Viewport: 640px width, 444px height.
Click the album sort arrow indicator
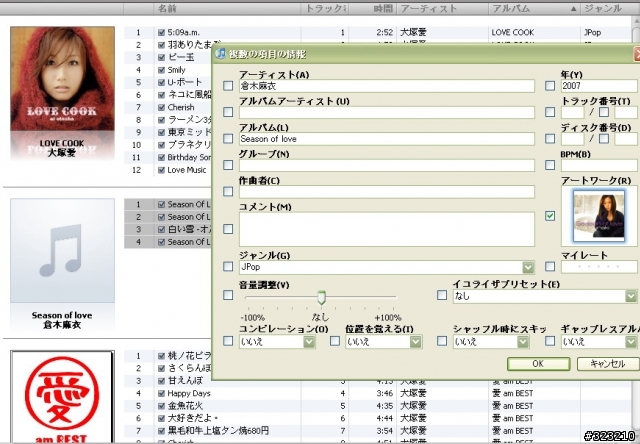tap(574, 9)
